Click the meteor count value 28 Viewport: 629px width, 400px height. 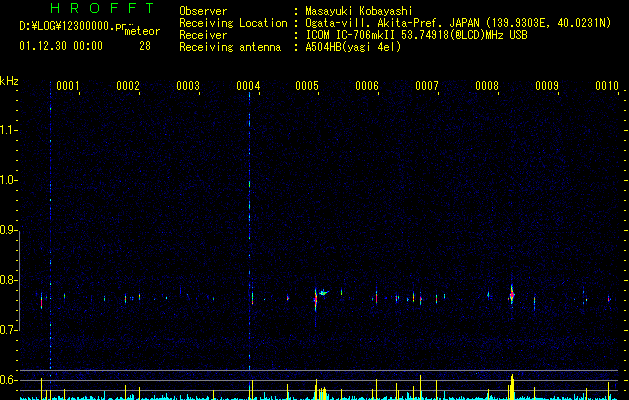click(145, 46)
